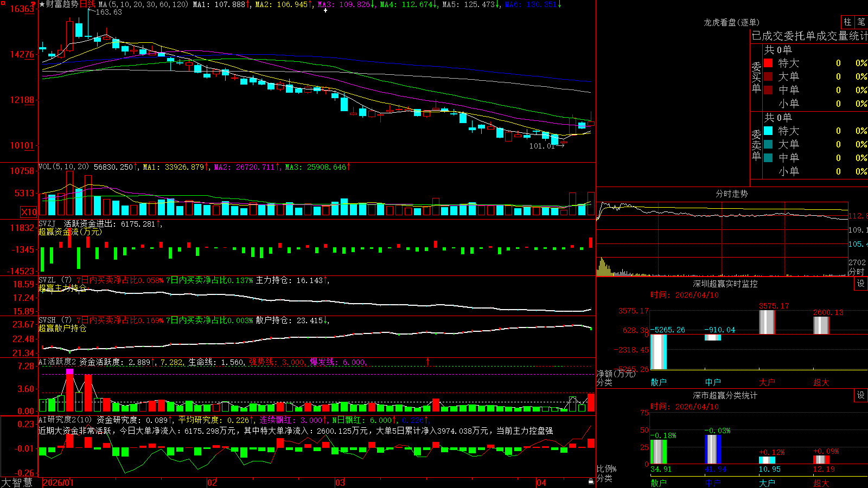Image resolution: width=868 pixels, height=488 pixels.
Task: Click the 爆发线: 6.000 label
Action: (337, 362)
